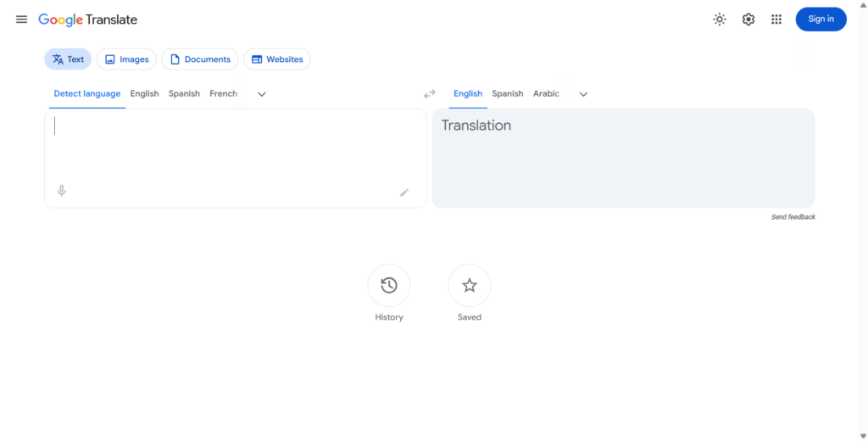
Task: Open the settings gear
Action: tap(748, 20)
